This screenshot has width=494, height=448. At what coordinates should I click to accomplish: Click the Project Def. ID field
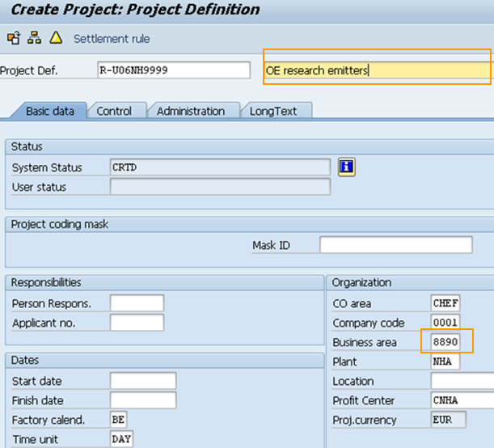click(x=172, y=70)
